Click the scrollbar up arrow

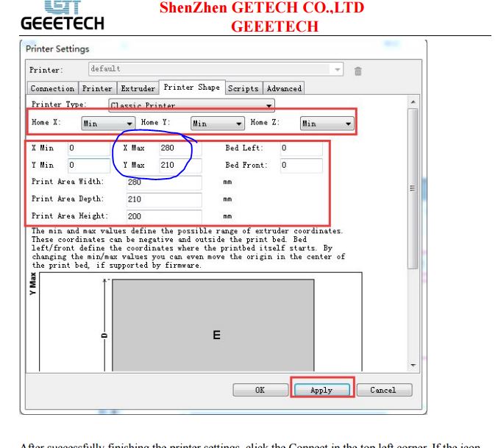point(413,102)
